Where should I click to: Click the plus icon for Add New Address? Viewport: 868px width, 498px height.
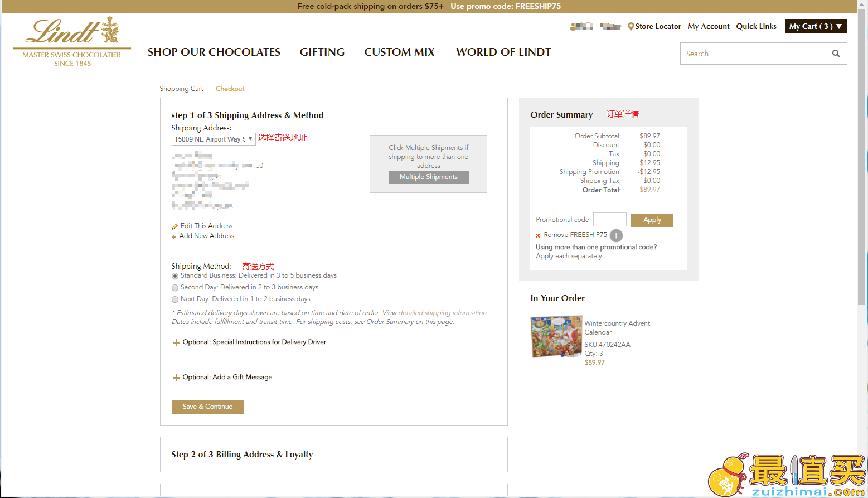174,236
